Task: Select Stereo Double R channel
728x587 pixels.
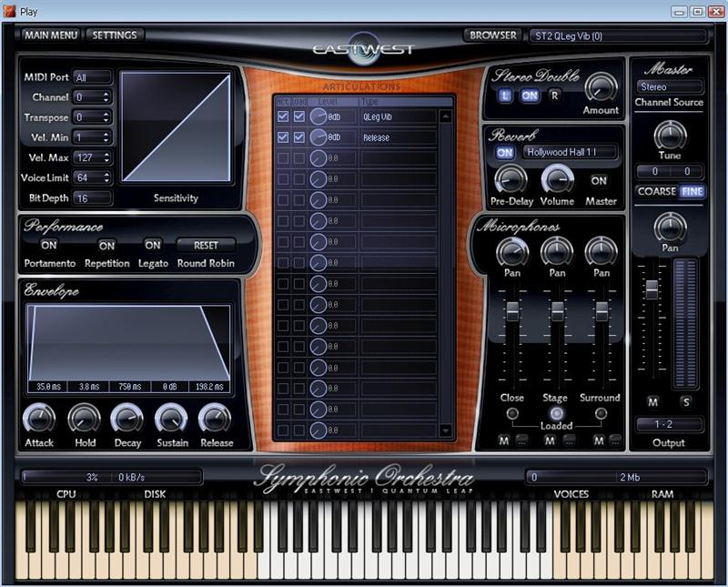Action: (554, 96)
